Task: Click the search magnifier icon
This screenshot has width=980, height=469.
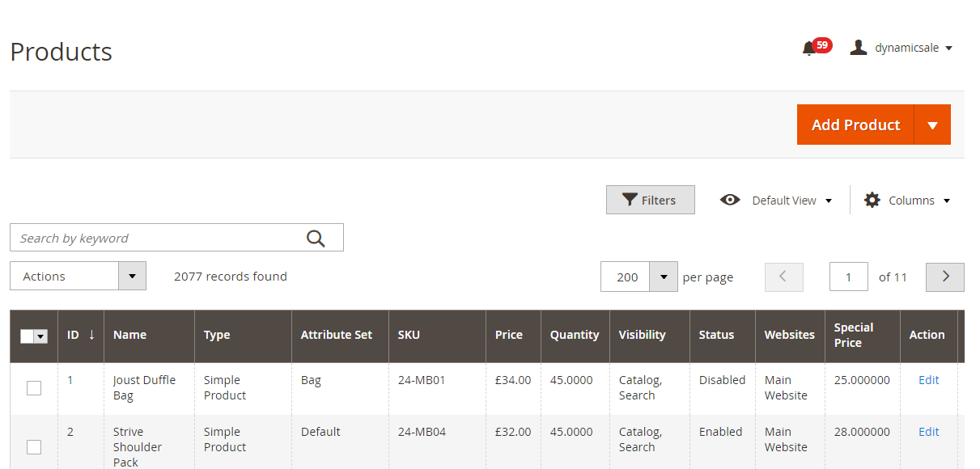Action: click(316, 238)
